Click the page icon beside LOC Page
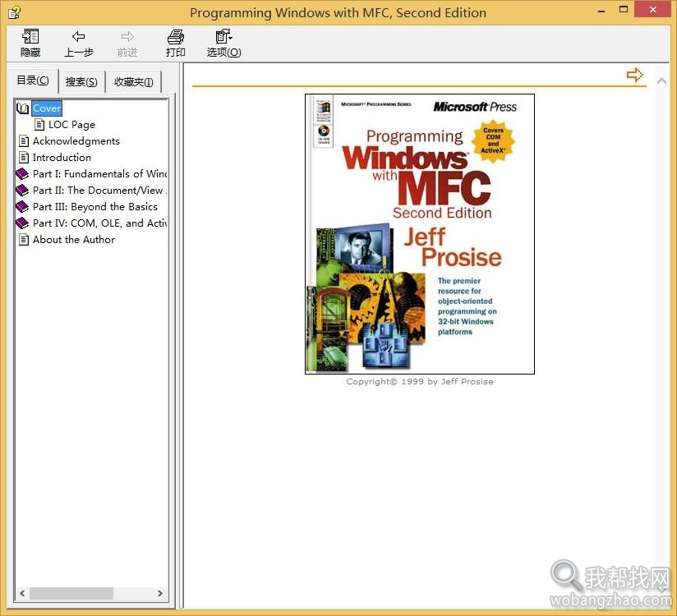677x616 pixels. click(x=39, y=125)
